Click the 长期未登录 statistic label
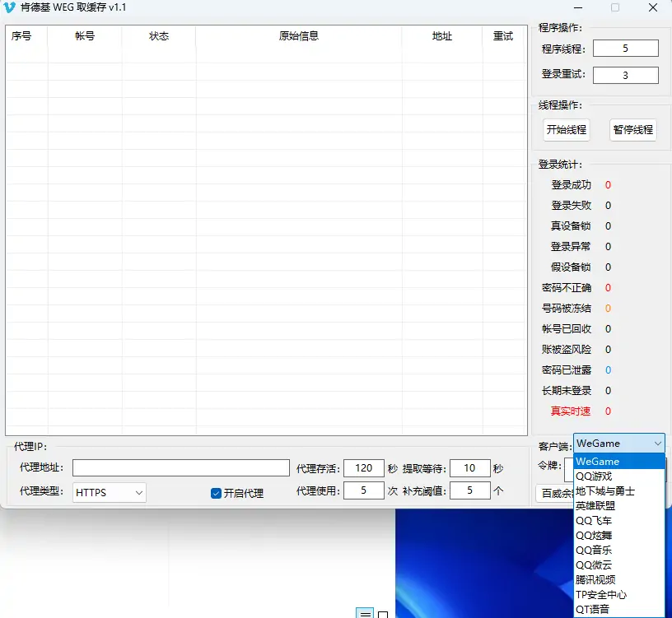672x618 pixels. coord(566,391)
